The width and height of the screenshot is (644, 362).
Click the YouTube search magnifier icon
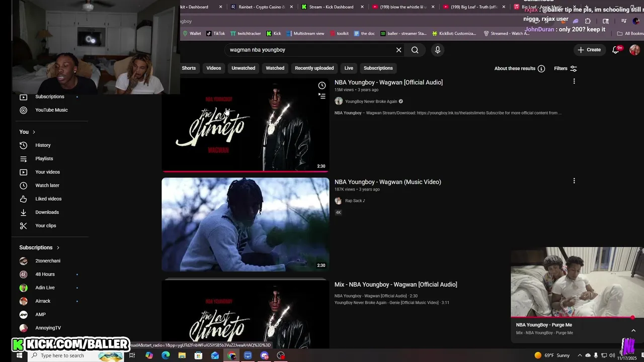[415, 50]
